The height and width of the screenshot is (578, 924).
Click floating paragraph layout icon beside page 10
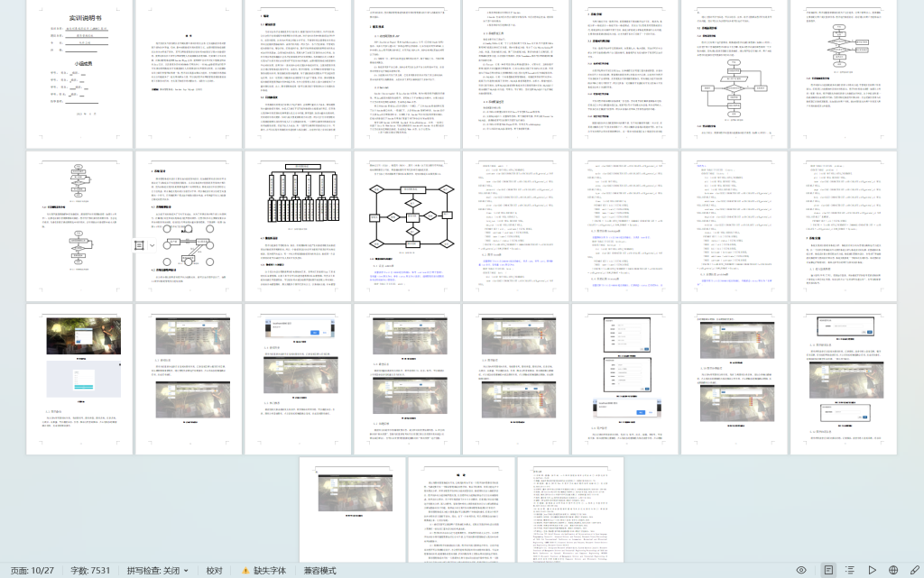coord(140,245)
